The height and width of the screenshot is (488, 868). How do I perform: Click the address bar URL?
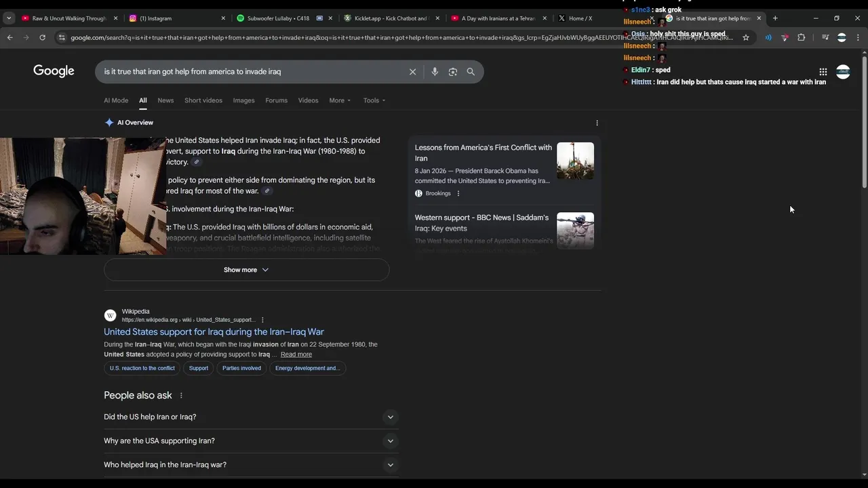pyautogui.click(x=400, y=37)
